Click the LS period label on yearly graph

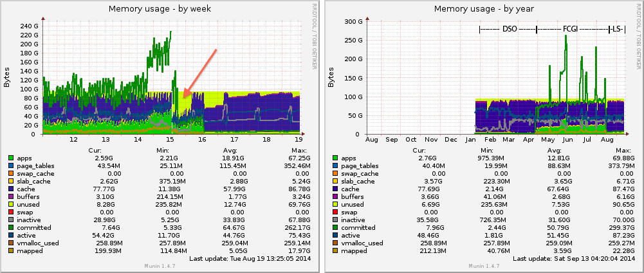click(x=617, y=29)
